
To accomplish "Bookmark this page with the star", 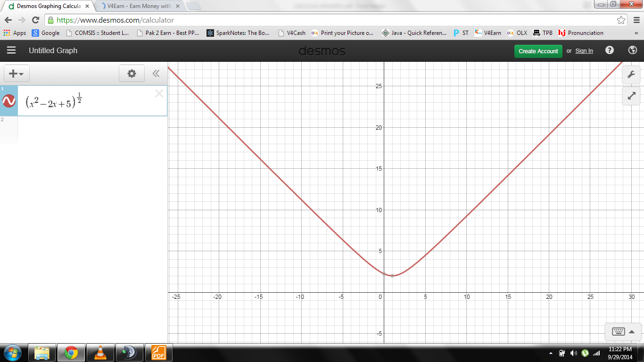I will click(x=621, y=20).
